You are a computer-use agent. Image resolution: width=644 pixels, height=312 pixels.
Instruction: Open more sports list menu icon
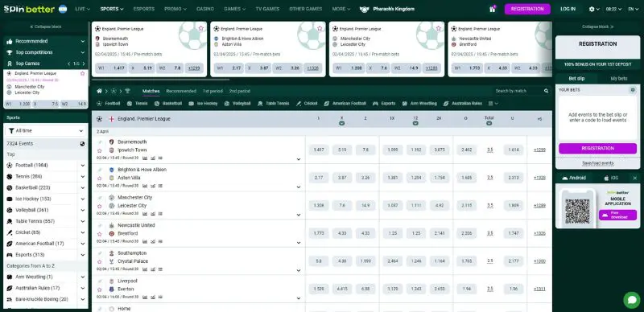click(493, 104)
